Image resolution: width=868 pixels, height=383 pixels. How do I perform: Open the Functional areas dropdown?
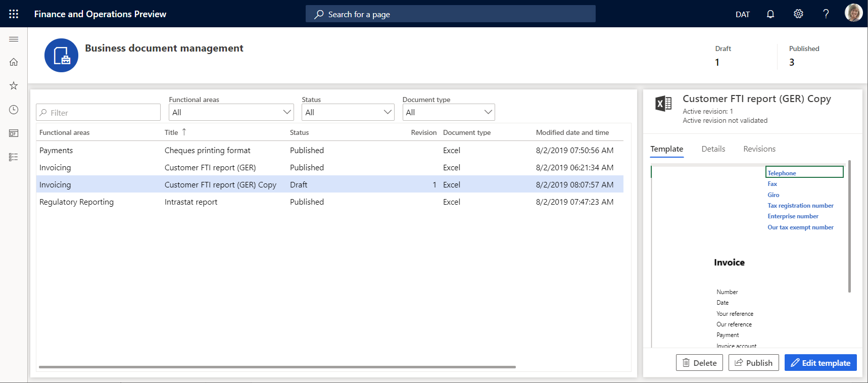click(231, 112)
